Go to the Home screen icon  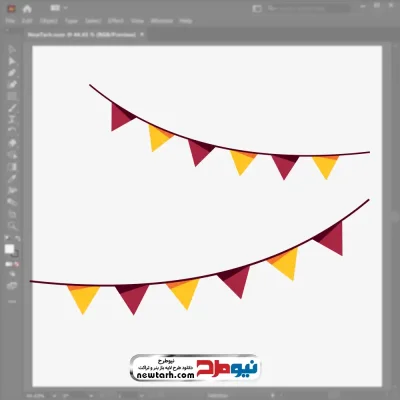click(x=27, y=9)
